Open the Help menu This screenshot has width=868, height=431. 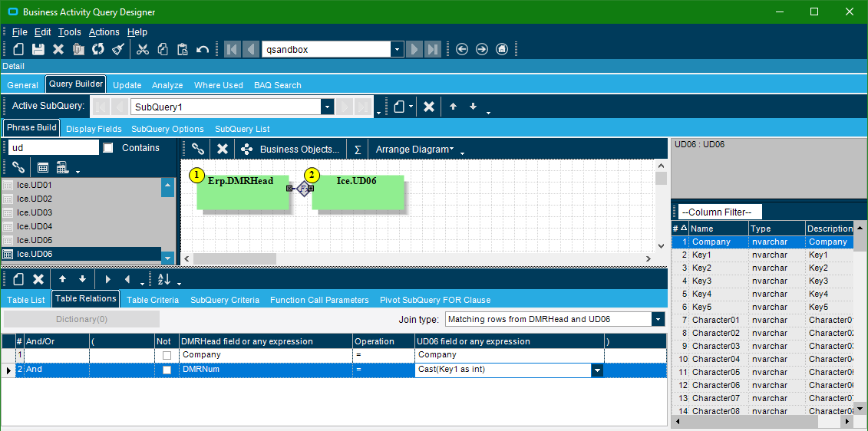click(137, 32)
